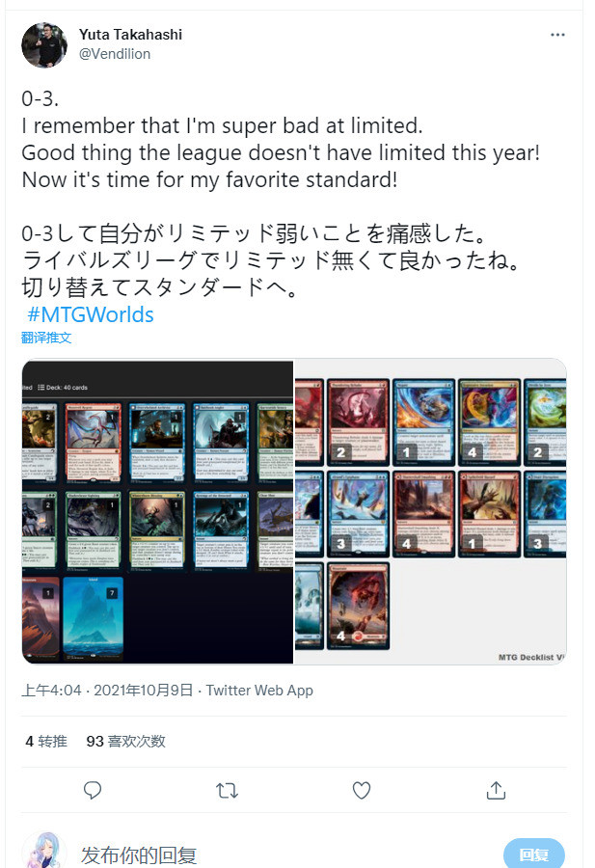Open the #MTGWorlds hashtag link

pyautogui.click(x=91, y=314)
